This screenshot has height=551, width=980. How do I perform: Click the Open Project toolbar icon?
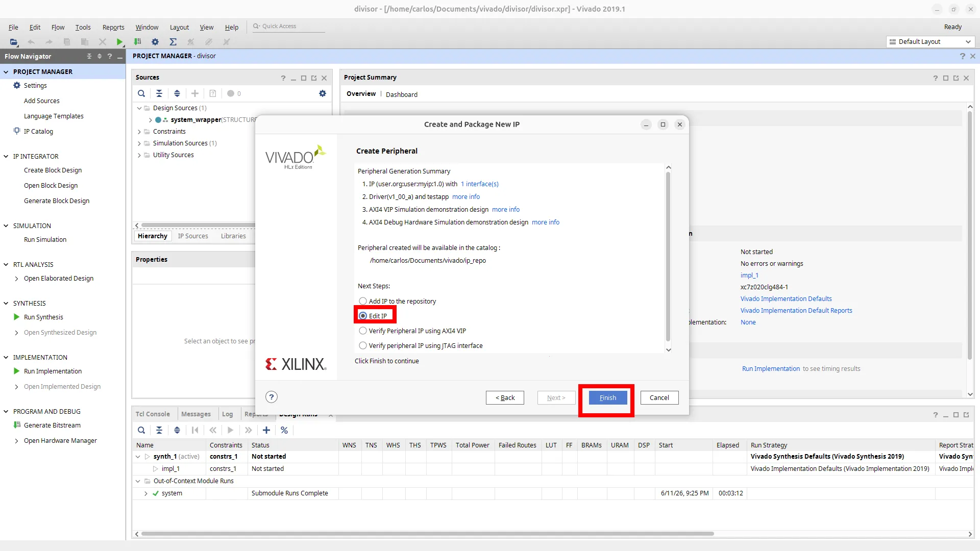[x=14, y=42]
